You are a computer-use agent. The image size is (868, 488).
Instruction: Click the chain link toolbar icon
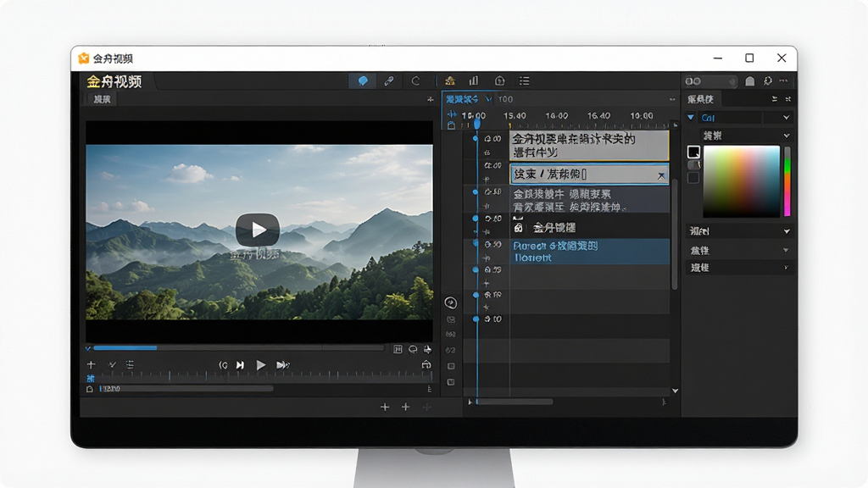(x=389, y=80)
